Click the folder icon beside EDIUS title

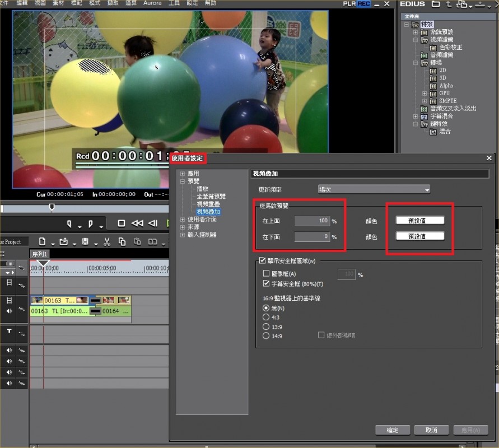pyautogui.click(x=436, y=4)
